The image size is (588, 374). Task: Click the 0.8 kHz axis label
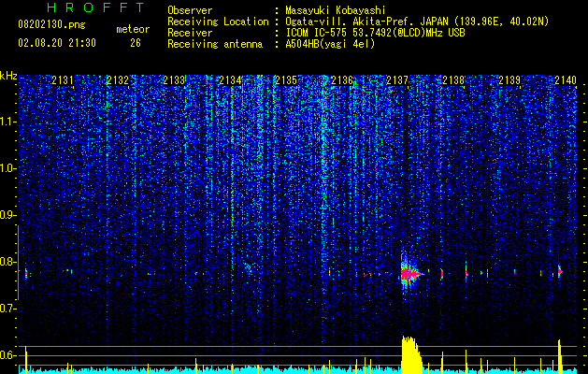click(7, 262)
